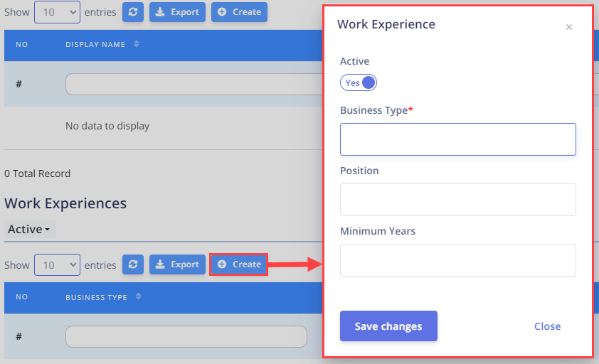The height and width of the screenshot is (364, 599).
Task: Click the Business Type column filter box
Action: (186, 336)
